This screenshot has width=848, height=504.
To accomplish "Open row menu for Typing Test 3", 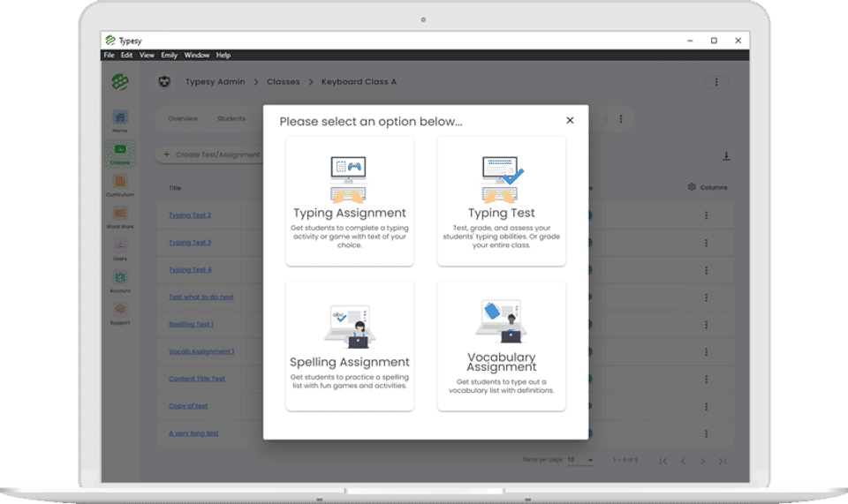I will [x=706, y=243].
